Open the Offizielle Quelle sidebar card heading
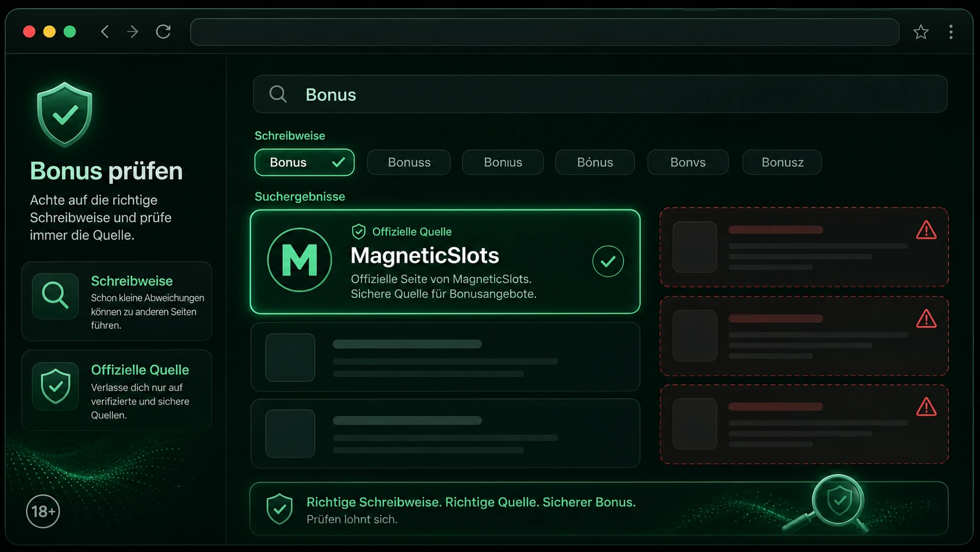980x552 pixels. [140, 370]
